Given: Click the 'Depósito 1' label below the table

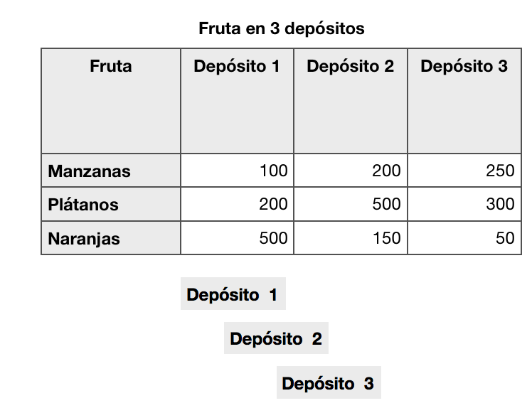Looking at the screenshot, I should click(x=233, y=294).
